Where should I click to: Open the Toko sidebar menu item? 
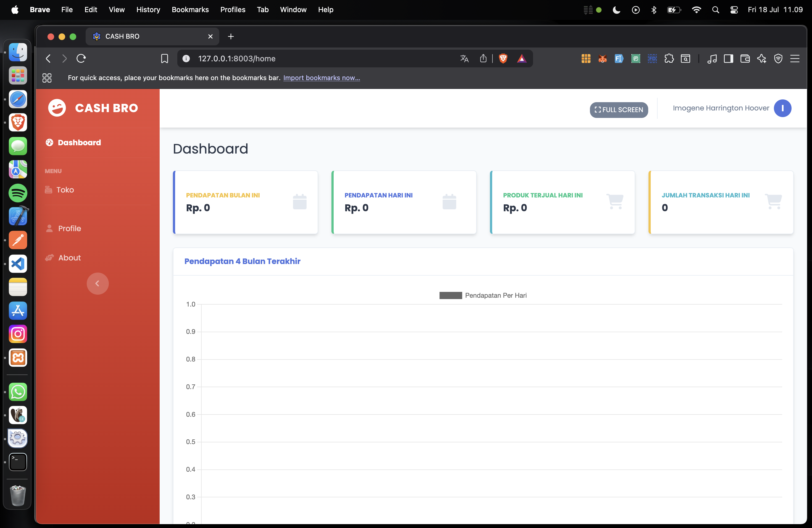pos(65,190)
